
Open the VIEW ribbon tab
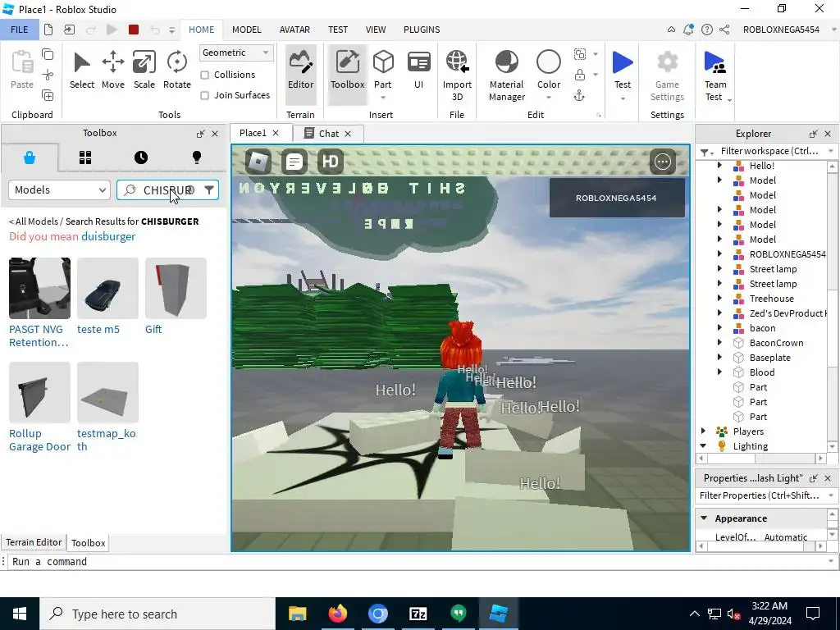tap(376, 30)
